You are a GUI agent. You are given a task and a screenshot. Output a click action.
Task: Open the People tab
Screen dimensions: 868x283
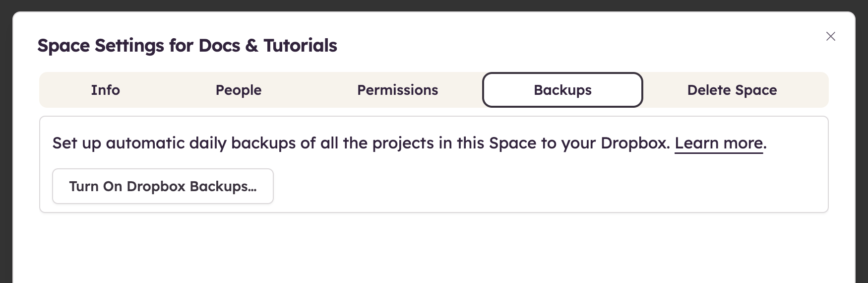(x=238, y=90)
